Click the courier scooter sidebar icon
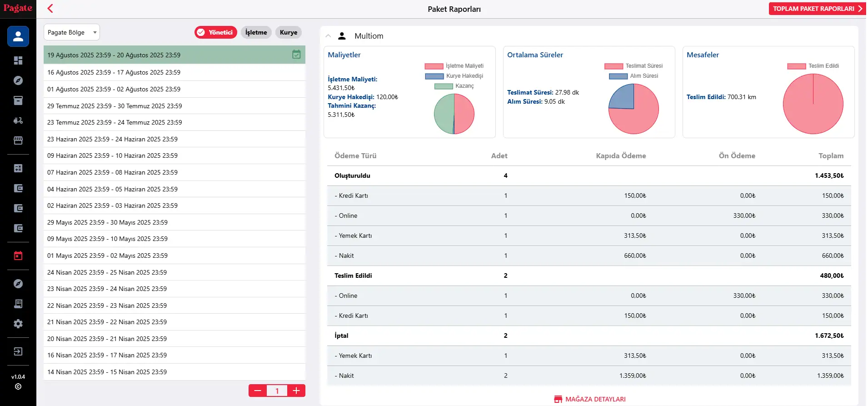868x406 pixels. 18,120
